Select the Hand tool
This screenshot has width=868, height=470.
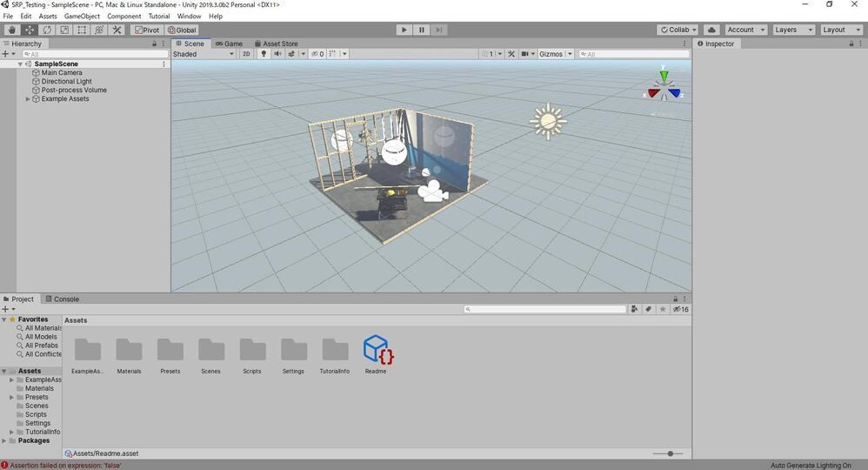pyautogui.click(x=11, y=30)
